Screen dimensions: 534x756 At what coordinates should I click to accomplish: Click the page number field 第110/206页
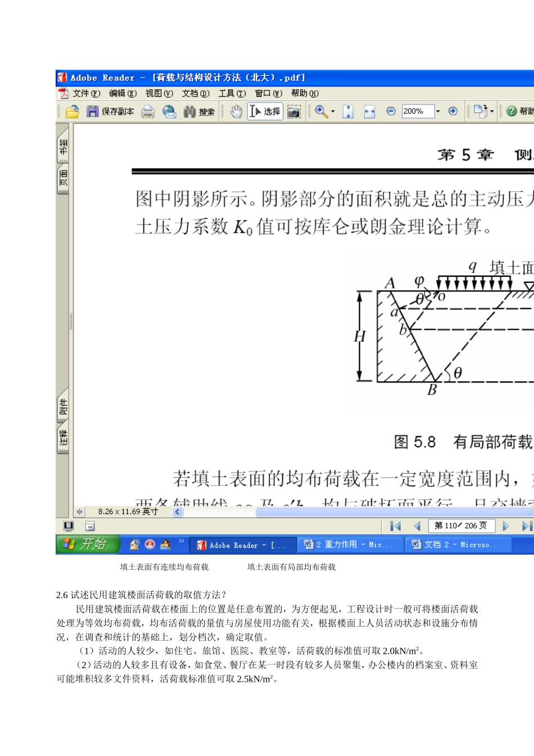click(461, 525)
